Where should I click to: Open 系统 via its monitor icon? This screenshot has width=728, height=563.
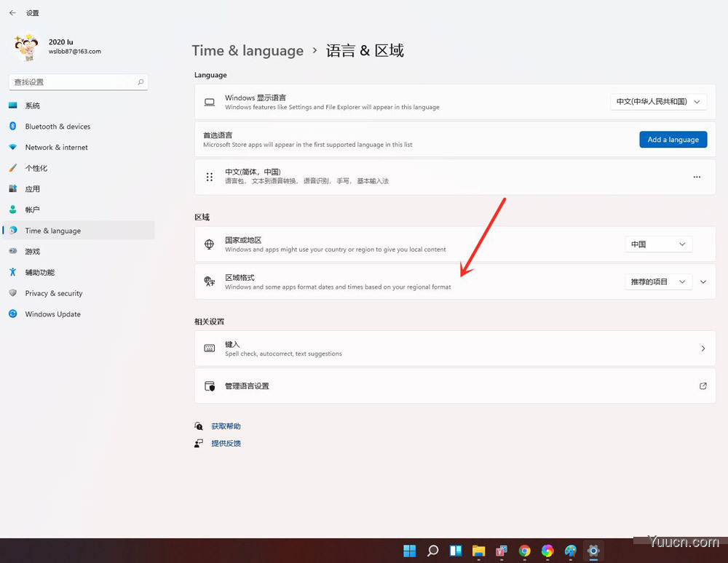tap(13, 105)
